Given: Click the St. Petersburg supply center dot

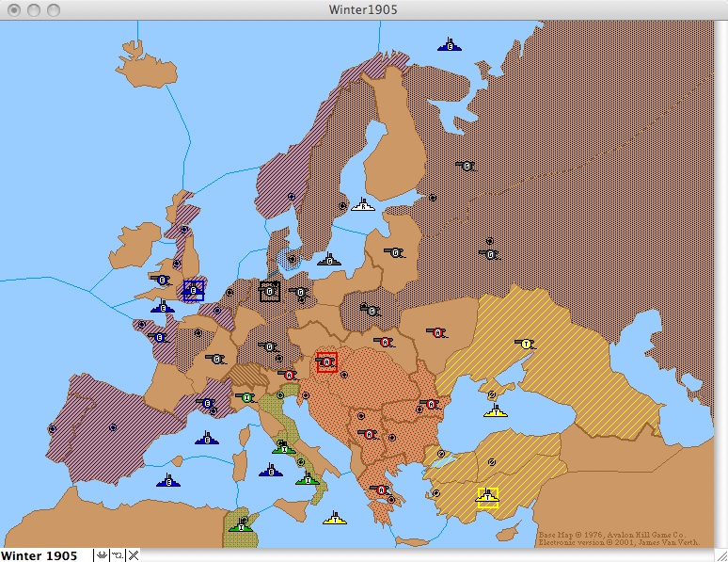Looking at the screenshot, I should click(433, 198).
